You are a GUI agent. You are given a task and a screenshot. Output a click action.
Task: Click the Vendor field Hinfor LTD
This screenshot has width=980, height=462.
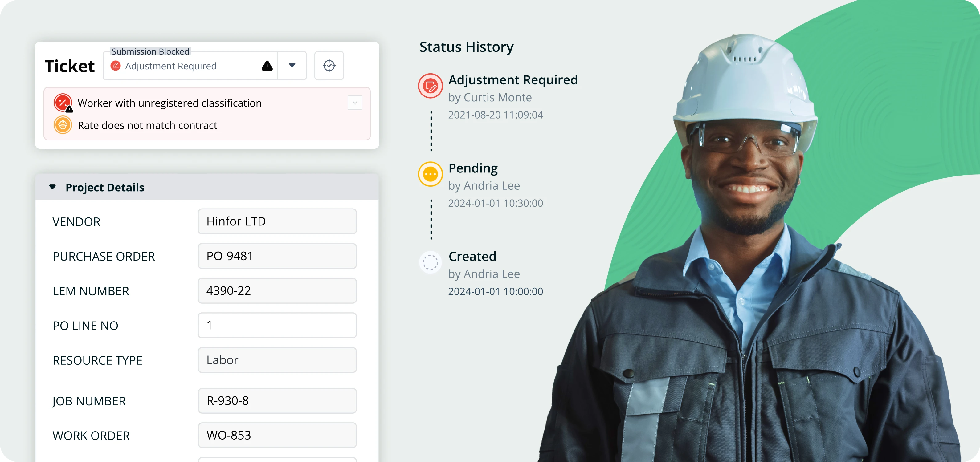click(x=277, y=221)
